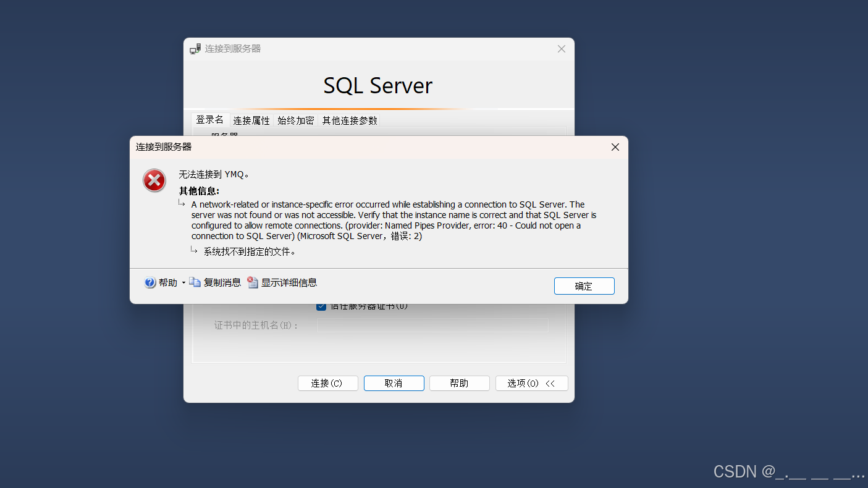Close the error dialog with its X
The image size is (868, 488).
615,147
